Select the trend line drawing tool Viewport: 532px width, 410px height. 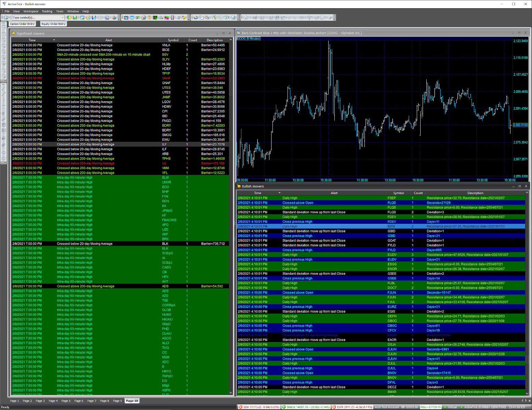coord(3,88)
